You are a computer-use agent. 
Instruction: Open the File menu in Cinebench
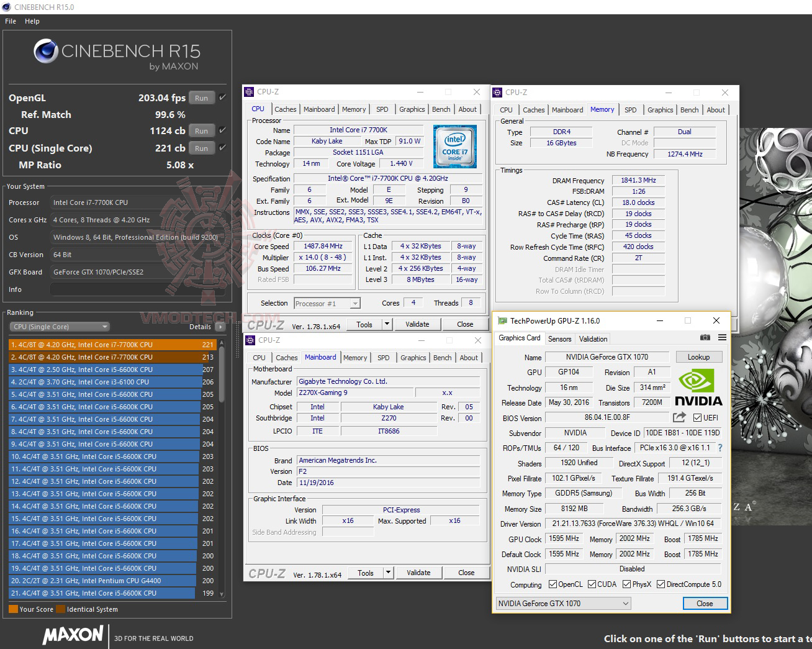click(x=11, y=21)
